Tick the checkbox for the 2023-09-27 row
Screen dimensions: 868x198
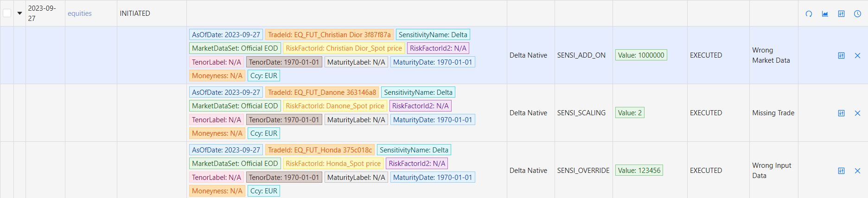click(x=7, y=13)
